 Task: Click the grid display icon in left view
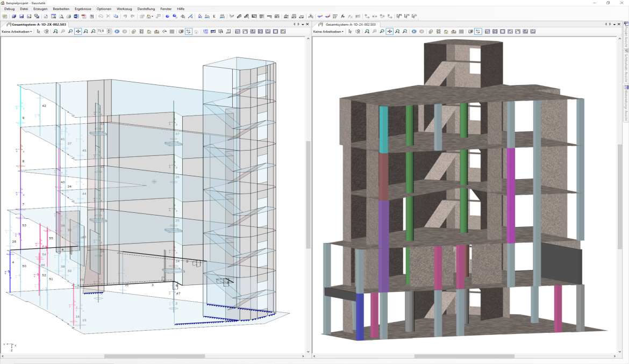(x=172, y=32)
